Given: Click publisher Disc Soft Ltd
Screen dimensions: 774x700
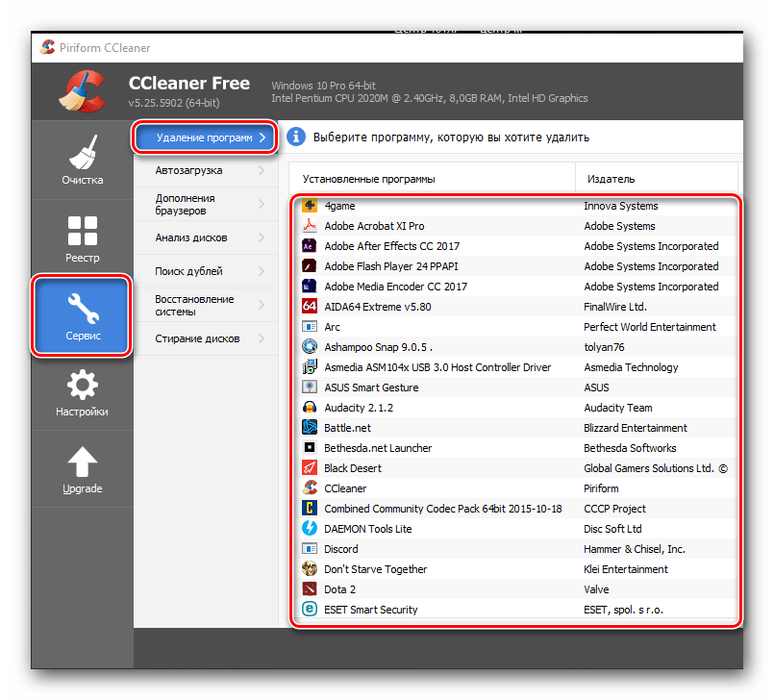Looking at the screenshot, I should (612, 529).
